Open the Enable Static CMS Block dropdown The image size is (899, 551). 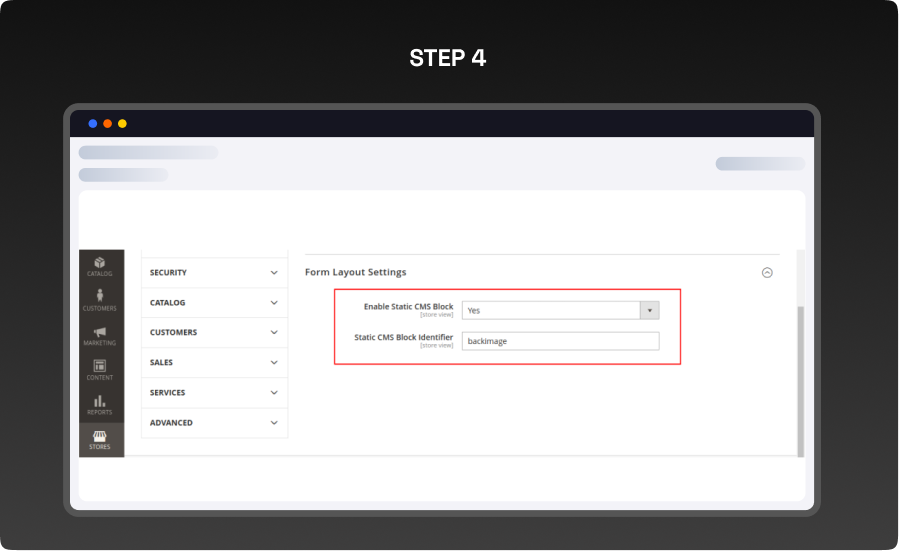(560, 310)
